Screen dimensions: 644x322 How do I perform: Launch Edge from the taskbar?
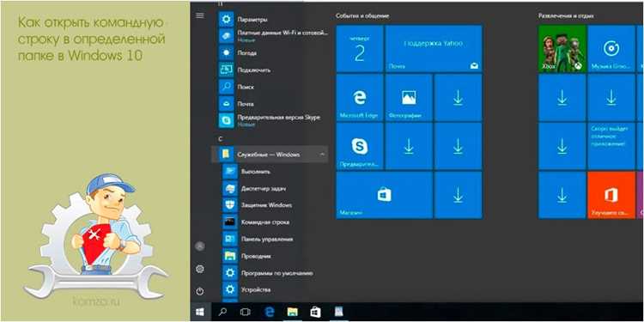tap(270, 313)
